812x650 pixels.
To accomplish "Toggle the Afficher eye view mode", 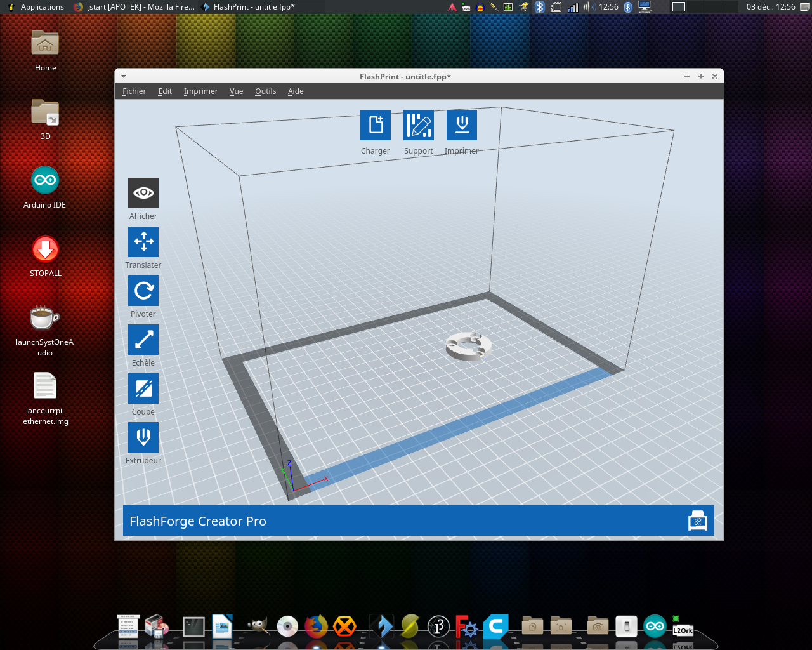I will click(143, 193).
